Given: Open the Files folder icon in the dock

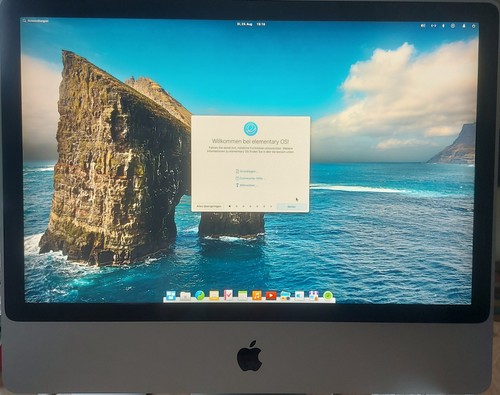Looking at the screenshot, I should [x=185, y=296].
